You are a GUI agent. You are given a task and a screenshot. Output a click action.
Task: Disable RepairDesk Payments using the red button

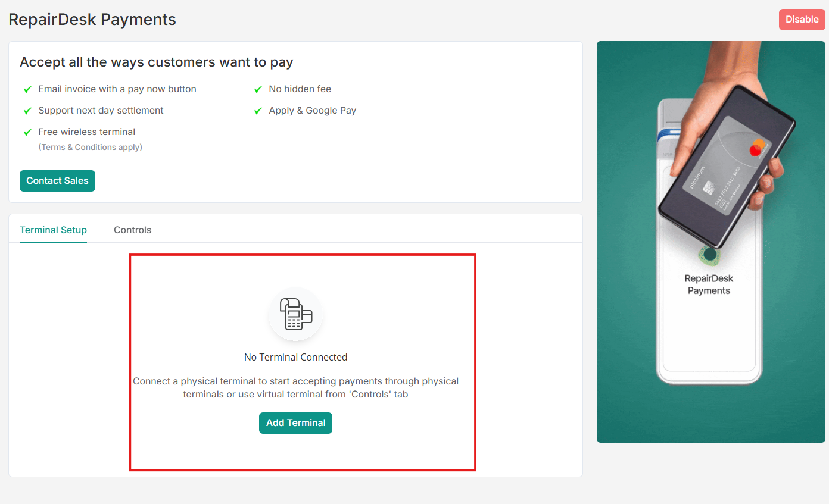(802, 20)
